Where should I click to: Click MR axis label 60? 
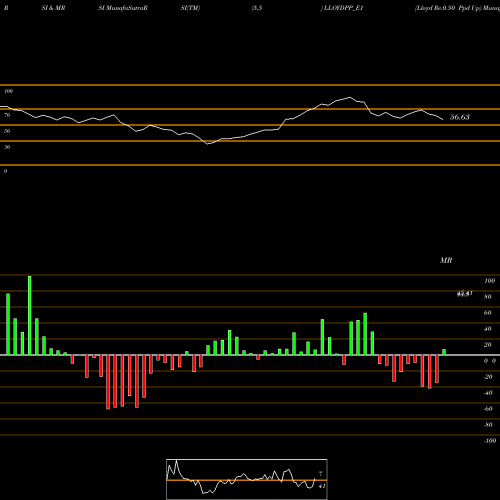[x=488, y=313]
